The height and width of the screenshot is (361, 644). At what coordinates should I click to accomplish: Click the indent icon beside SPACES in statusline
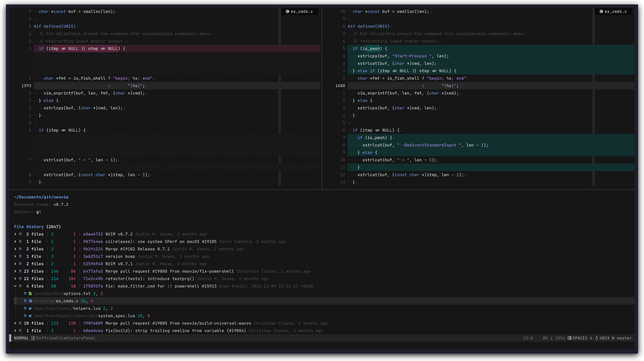569,338
